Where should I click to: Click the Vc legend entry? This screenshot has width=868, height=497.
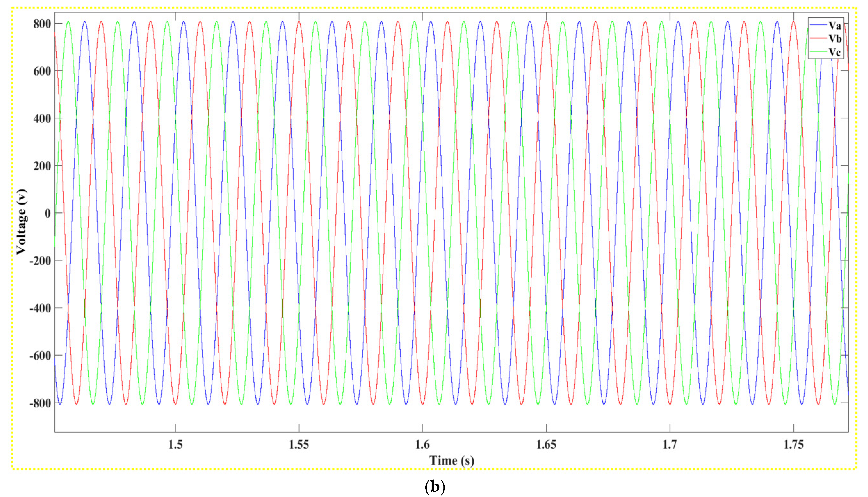point(835,52)
